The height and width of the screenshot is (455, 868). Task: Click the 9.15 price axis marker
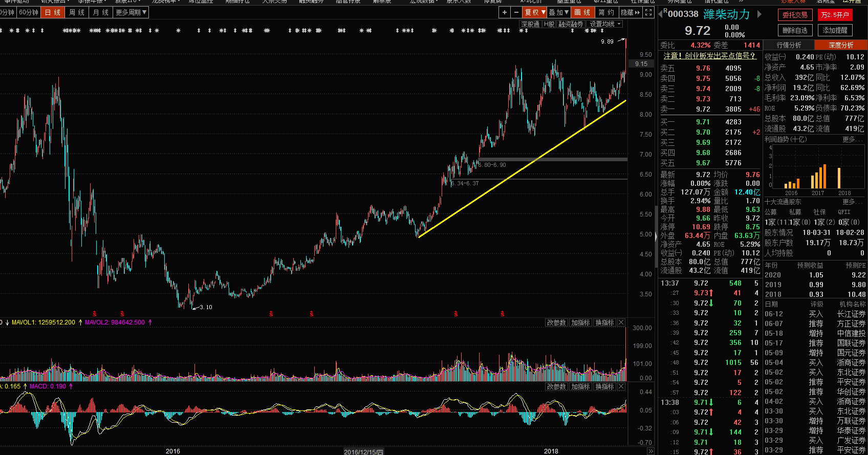[641, 64]
